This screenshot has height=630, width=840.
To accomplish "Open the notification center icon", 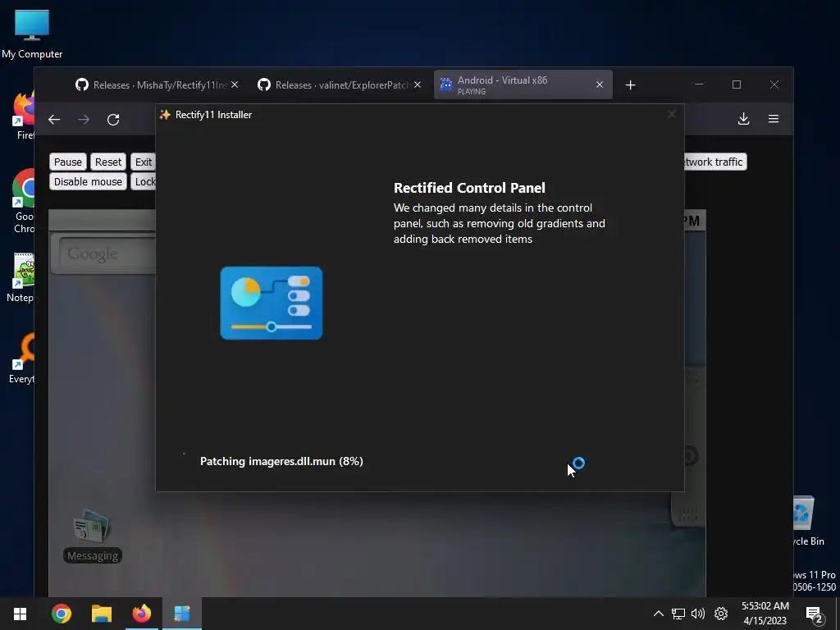I will coord(814,614).
